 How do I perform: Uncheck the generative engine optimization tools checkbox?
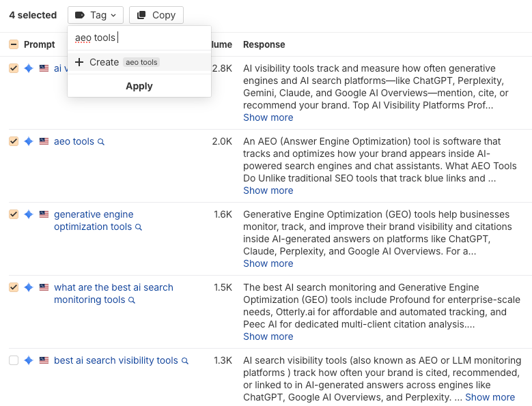coord(14,214)
